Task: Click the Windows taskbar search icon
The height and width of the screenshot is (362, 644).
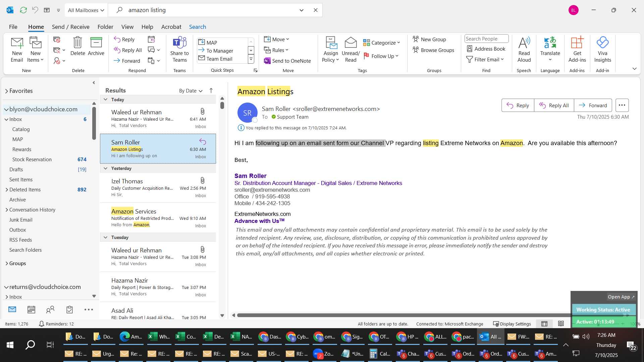Action: pyautogui.click(x=30, y=345)
